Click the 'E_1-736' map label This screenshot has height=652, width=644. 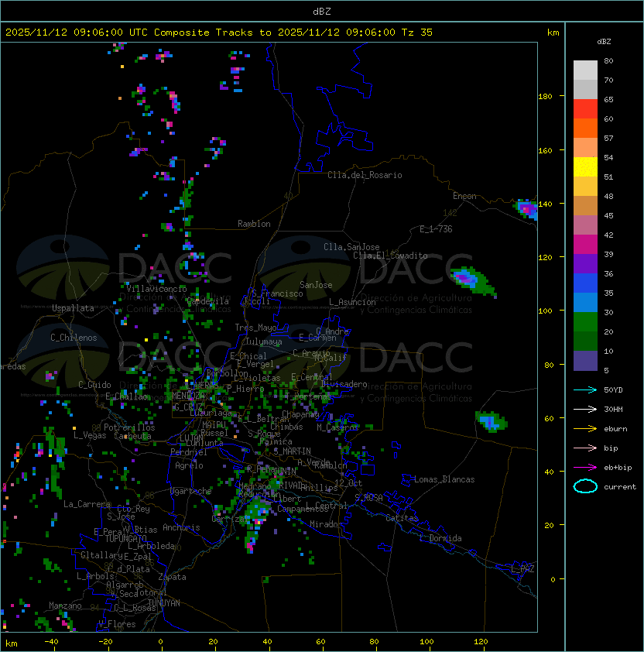[436, 228]
